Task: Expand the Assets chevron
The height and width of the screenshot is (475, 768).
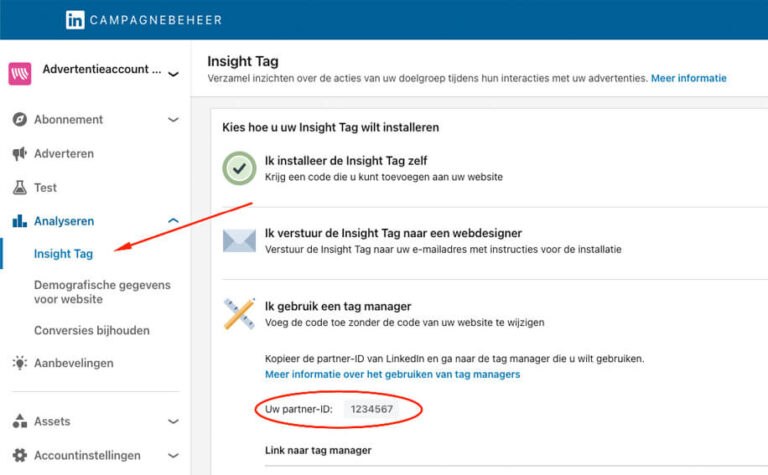Action: pos(173,421)
